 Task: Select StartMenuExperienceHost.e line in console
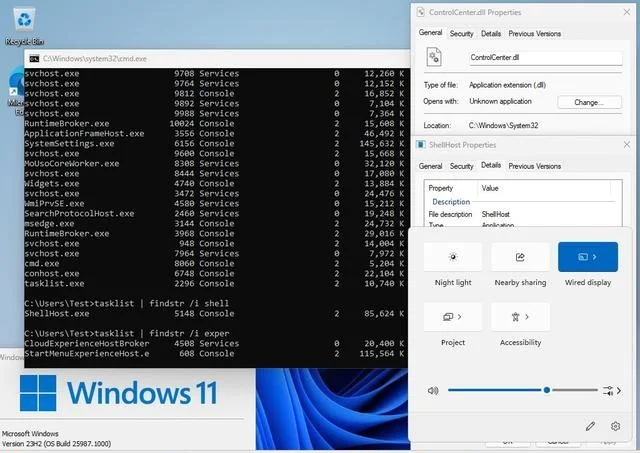coord(214,354)
